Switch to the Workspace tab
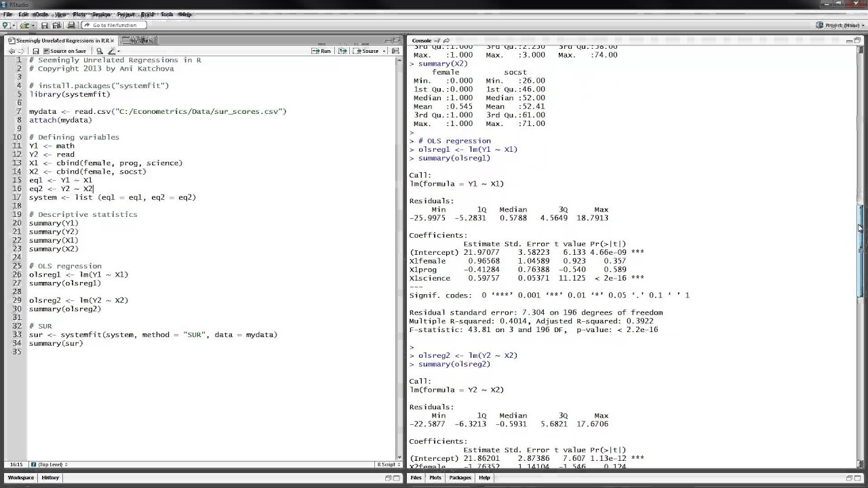Image resolution: width=868 pixels, height=488 pixels. pos(20,478)
